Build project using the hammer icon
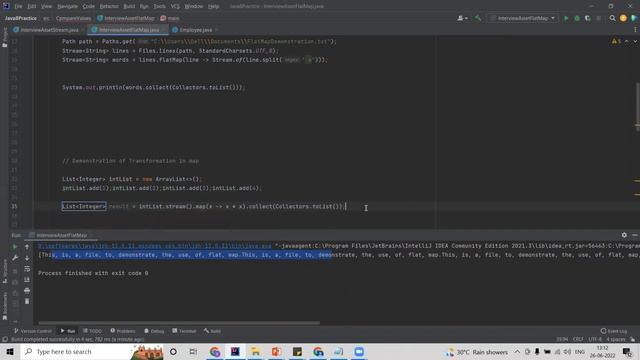This screenshot has height=360, width=640. (x=478, y=18)
